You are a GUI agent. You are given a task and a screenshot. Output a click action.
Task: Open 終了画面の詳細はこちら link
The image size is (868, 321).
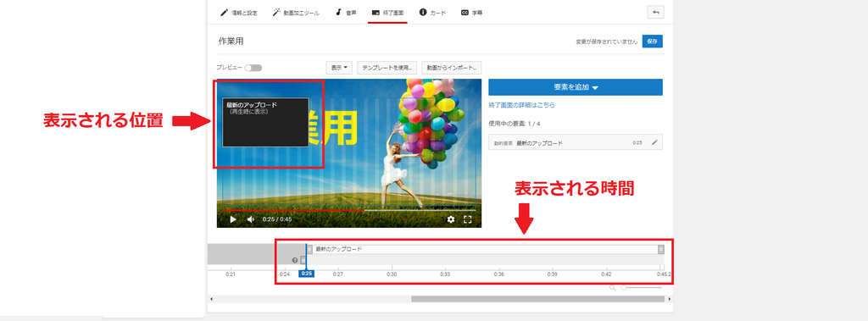coord(521,105)
